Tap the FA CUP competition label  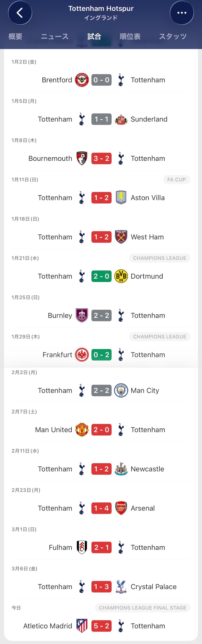pos(176,180)
